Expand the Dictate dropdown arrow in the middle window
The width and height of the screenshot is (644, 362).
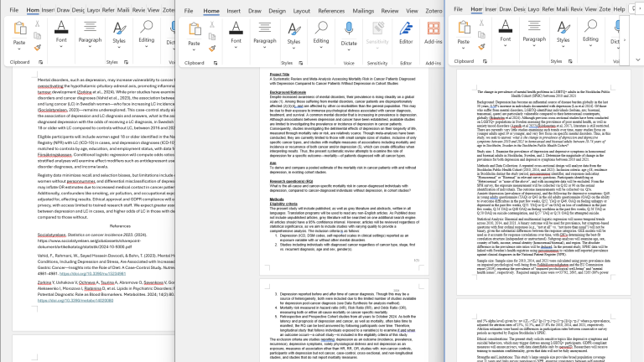[x=349, y=50]
